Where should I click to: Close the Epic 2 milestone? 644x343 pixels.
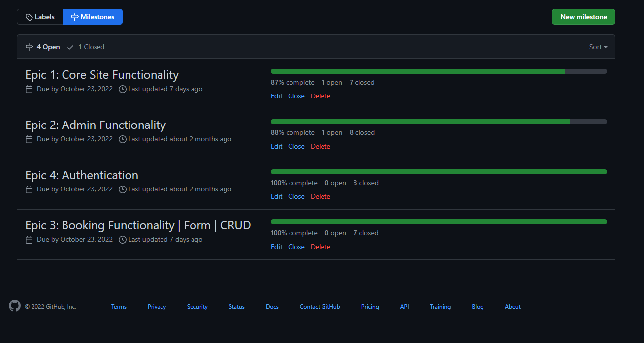pyautogui.click(x=296, y=146)
